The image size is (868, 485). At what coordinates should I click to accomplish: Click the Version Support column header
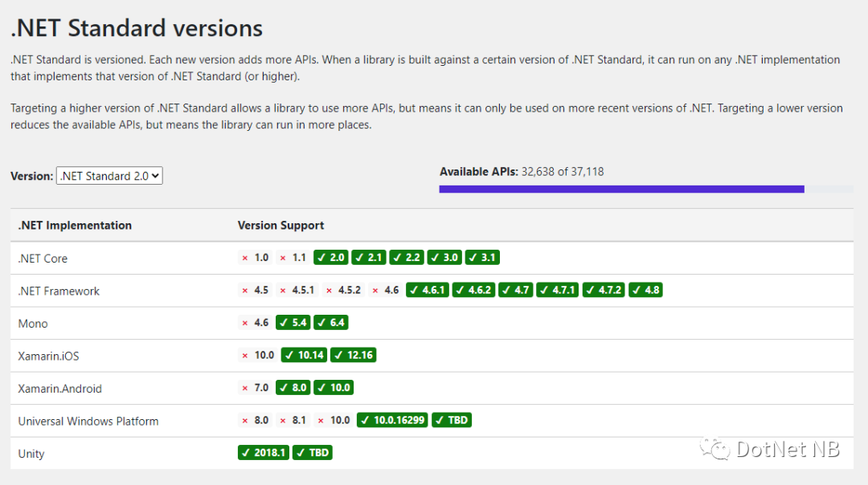point(280,225)
